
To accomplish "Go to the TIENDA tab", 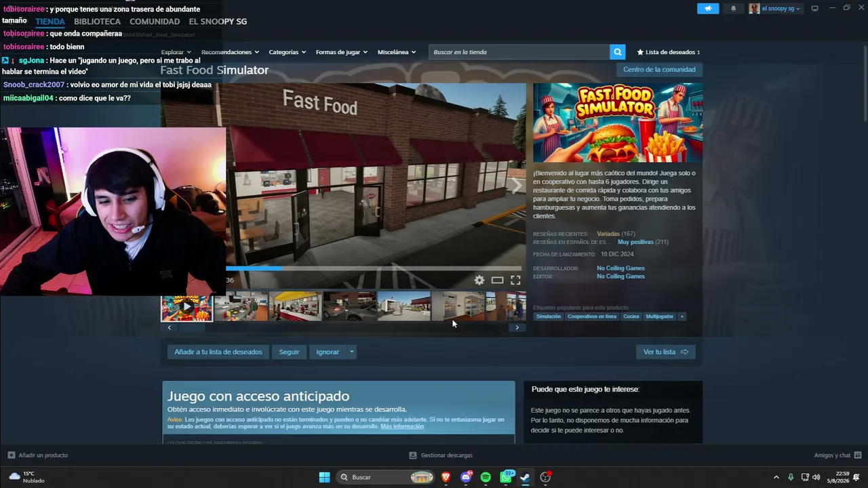I will coord(50,22).
